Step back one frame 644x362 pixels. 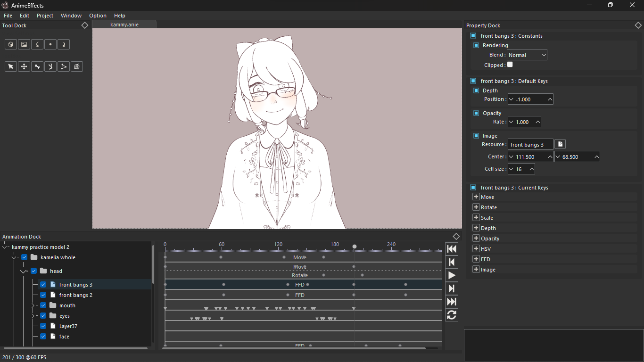point(452,262)
